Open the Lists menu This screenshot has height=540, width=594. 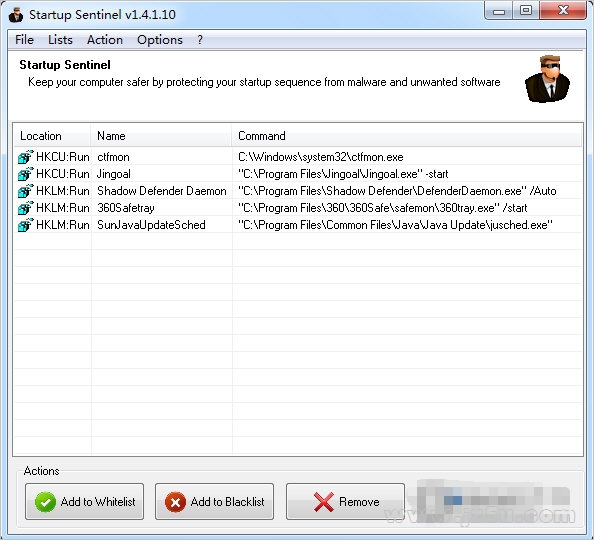point(60,40)
